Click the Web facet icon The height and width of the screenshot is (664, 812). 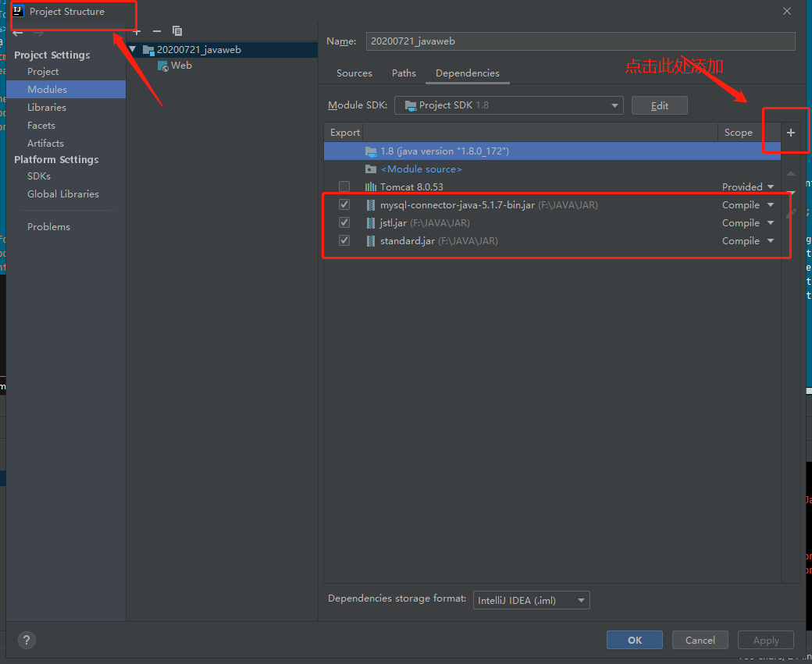coord(163,66)
